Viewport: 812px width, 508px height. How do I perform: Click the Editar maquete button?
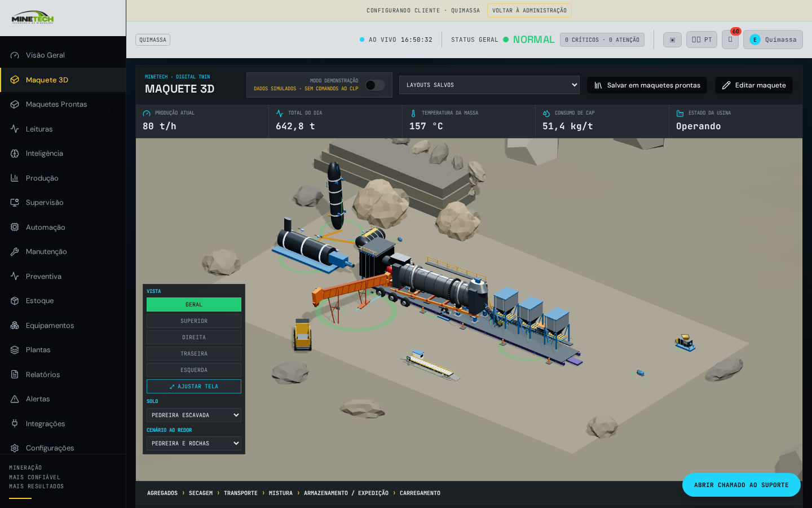tap(754, 85)
